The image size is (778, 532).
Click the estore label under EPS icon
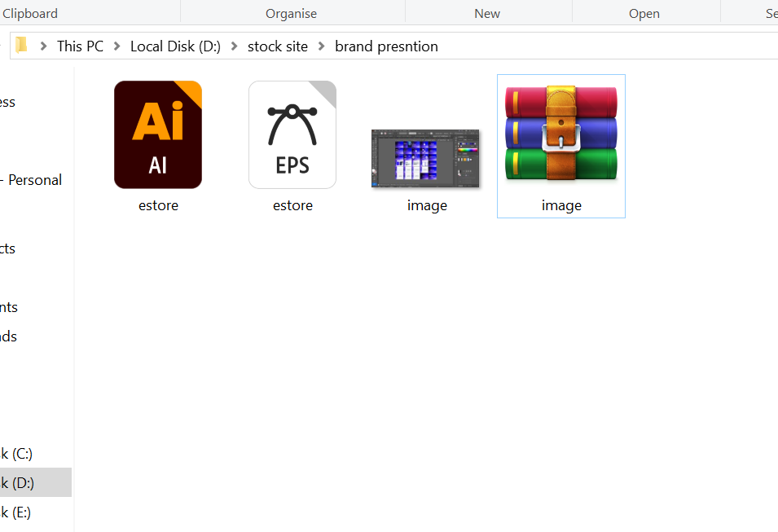[292, 205]
